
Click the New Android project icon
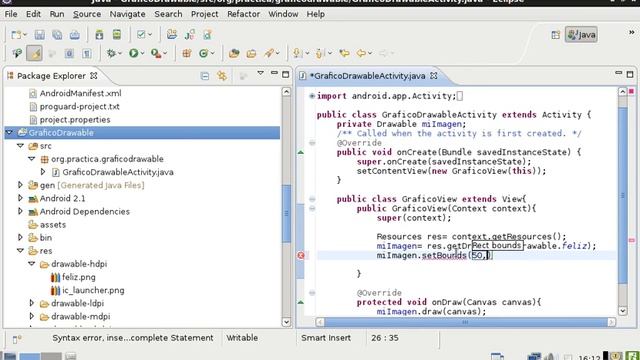click(x=172, y=35)
